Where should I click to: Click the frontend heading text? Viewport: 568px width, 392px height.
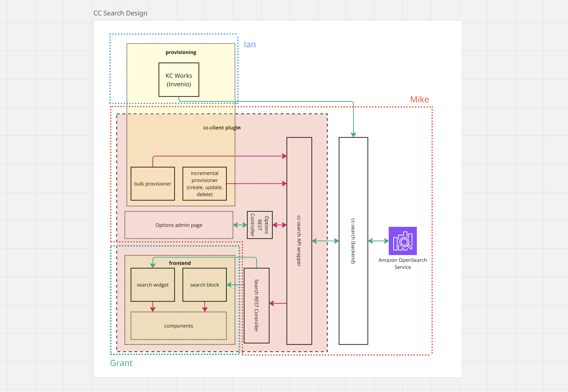(180, 263)
